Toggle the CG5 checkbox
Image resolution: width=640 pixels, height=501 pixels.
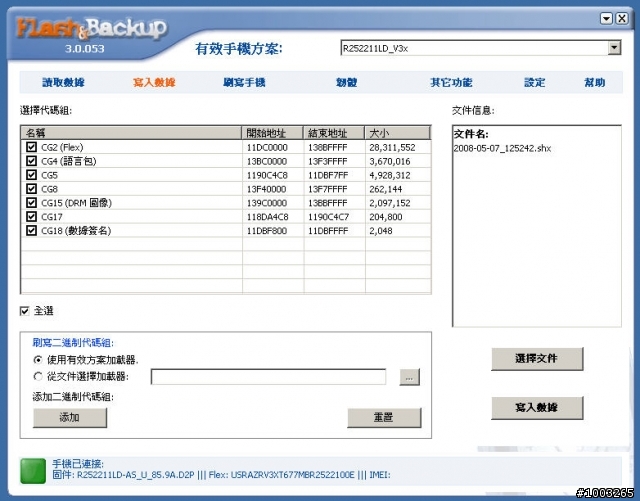31,175
